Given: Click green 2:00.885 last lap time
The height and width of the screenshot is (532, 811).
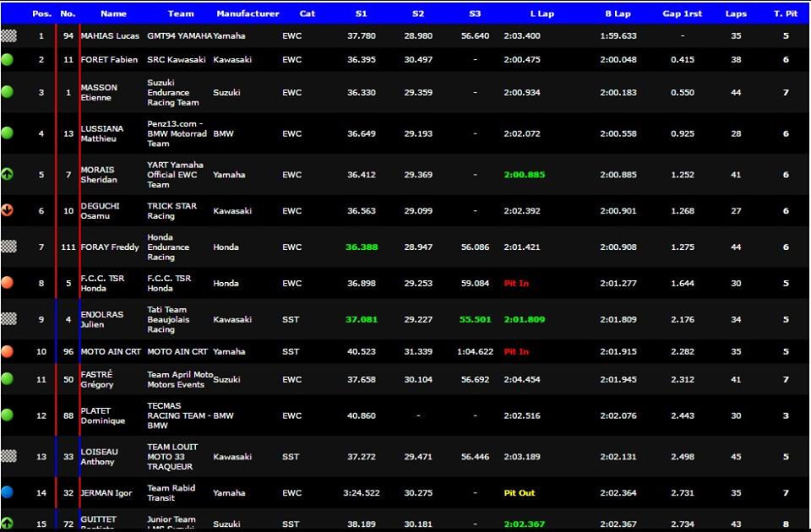Looking at the screenshot, I should (x=524, y=175).
